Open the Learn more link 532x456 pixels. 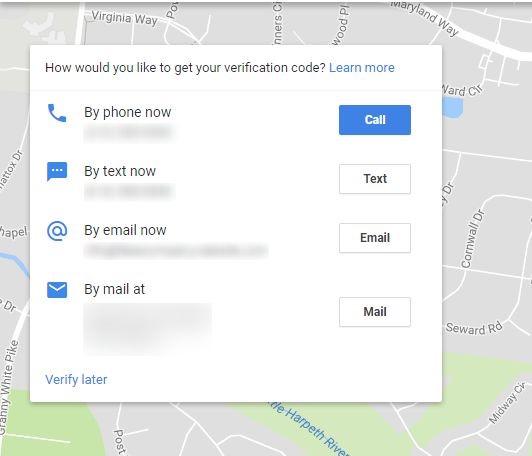click(362, 68)
